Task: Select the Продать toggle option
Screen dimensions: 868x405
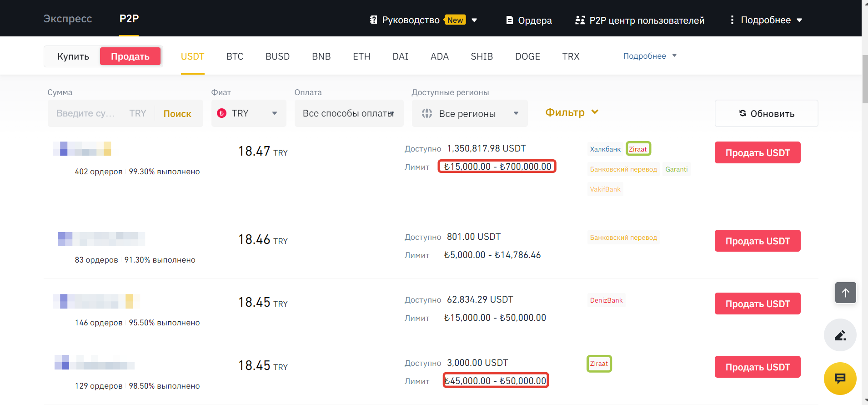Action: [130, 56]
